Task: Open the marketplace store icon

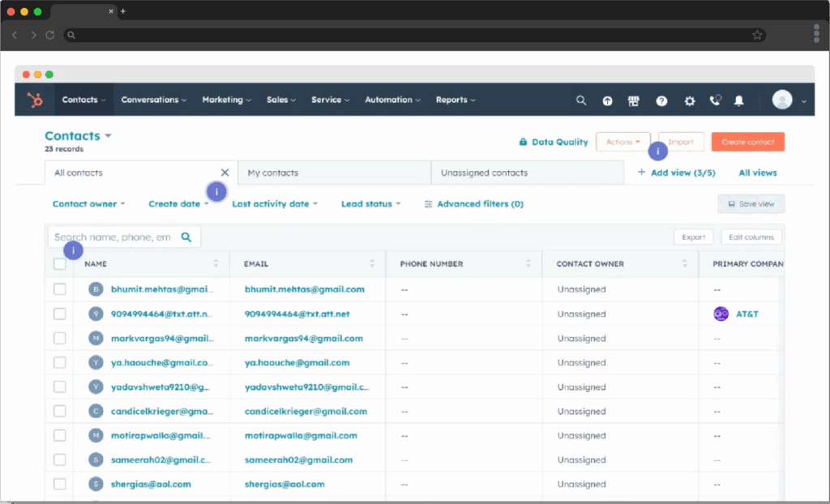Action: tap(634, 100)
